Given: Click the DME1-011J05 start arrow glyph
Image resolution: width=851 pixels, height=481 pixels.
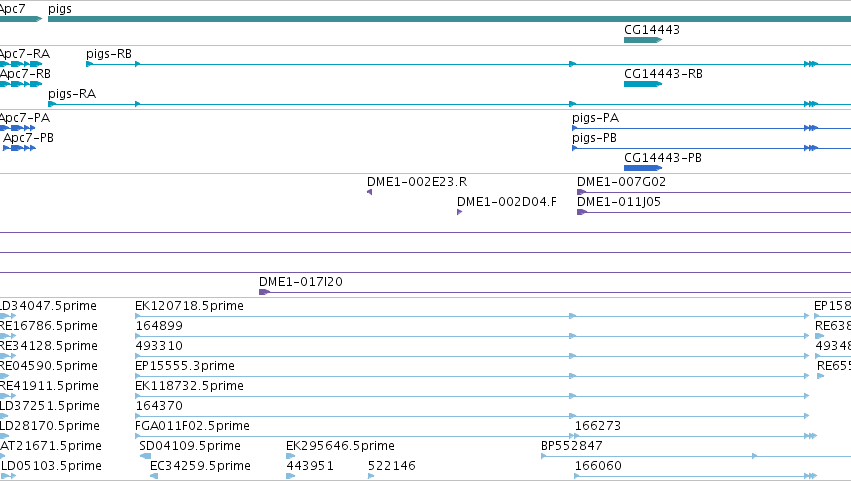Looking at the screenshot, I should pos(582,212).
